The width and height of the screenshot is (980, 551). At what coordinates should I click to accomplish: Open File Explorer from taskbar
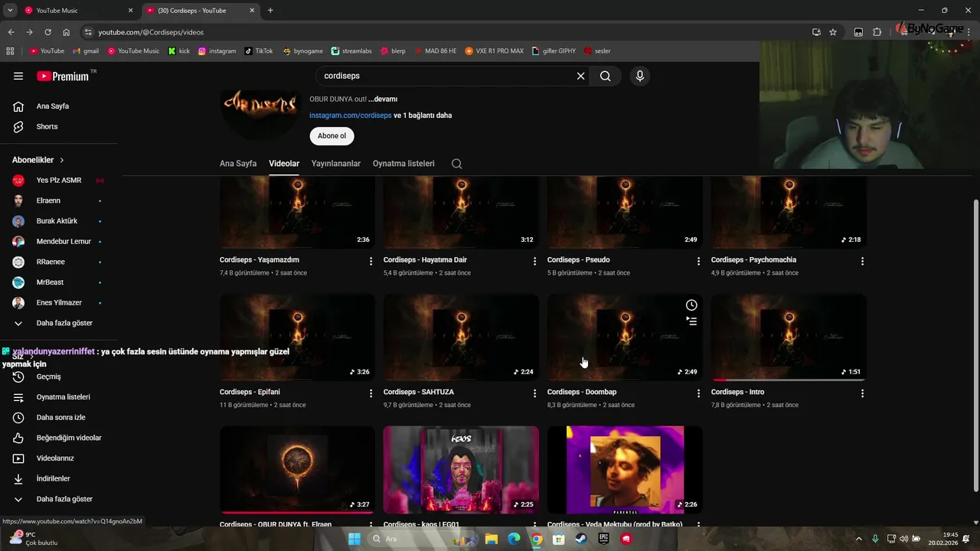(492, 539)
